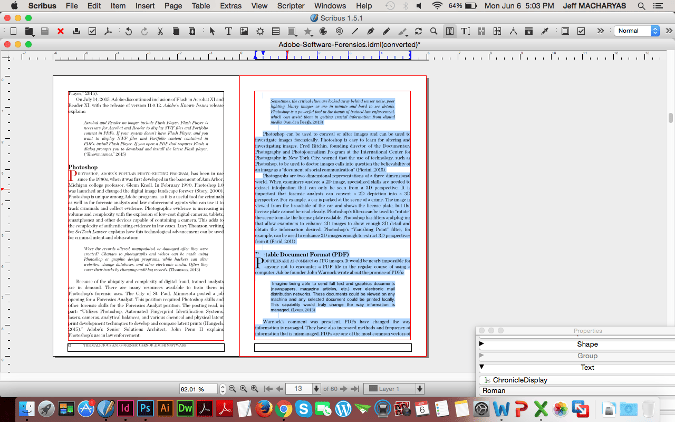Click the red Close document toolbar icon
Viewport: 675px width, 422px height.
61,32
